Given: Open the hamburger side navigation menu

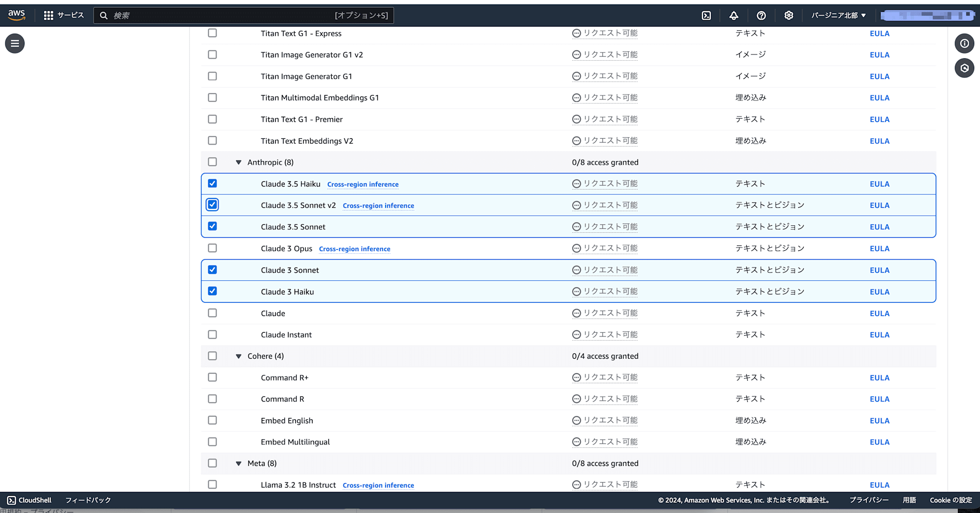Looking at the screenshot, I should tap(15, 44).
